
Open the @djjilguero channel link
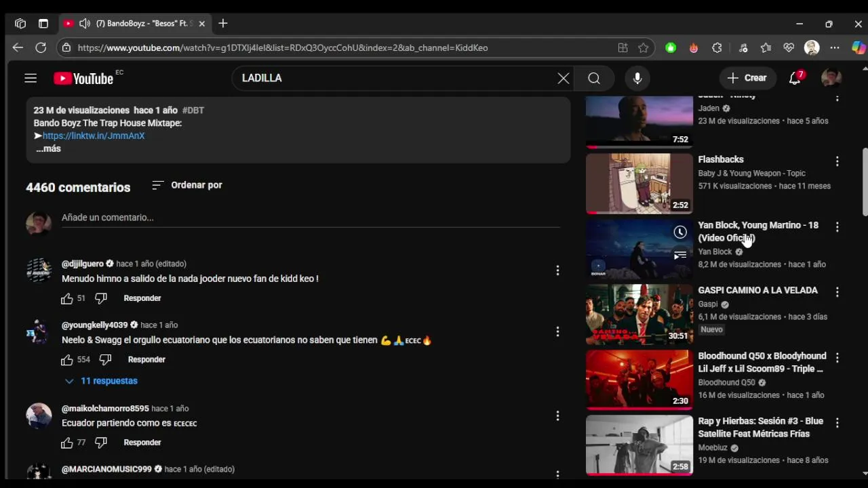pos(83,264)
